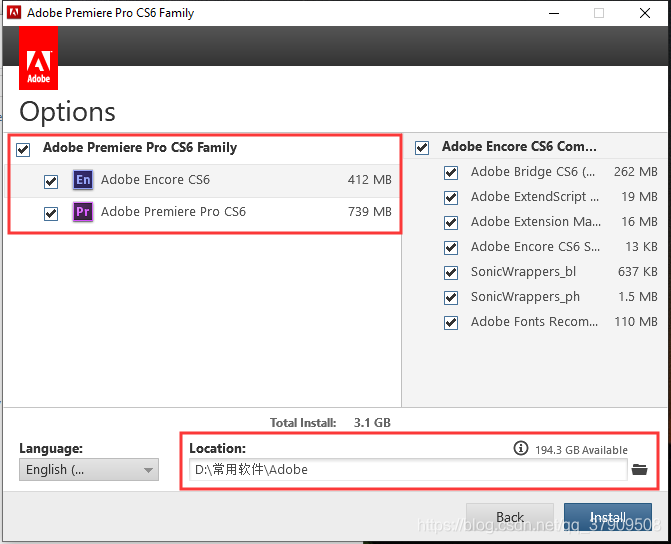The image size is (671, 544).
Task: Uncheck the Adobe Fonts Recom... checkbox
Action: [x=451, y=322]
